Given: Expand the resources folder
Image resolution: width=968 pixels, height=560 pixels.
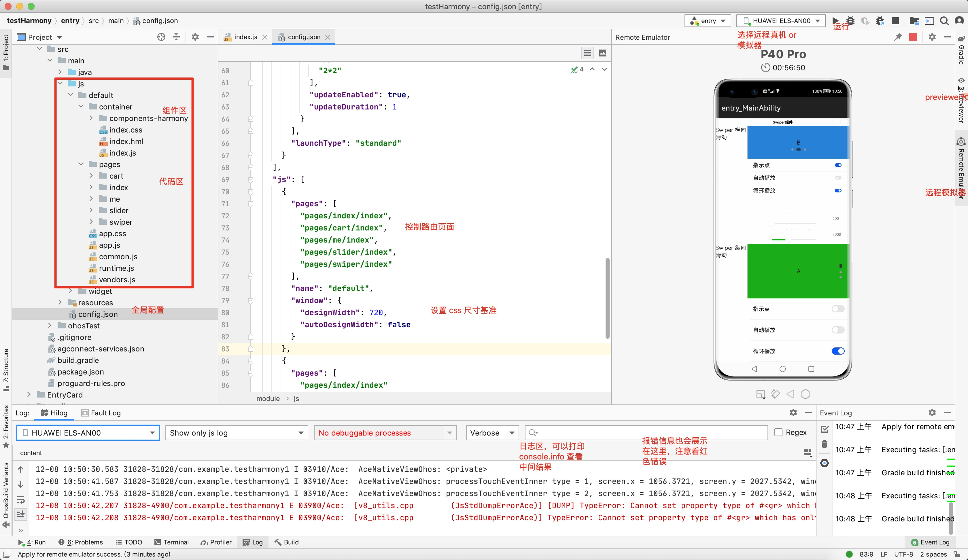Looking at the screenshot, I should [60, 302].
